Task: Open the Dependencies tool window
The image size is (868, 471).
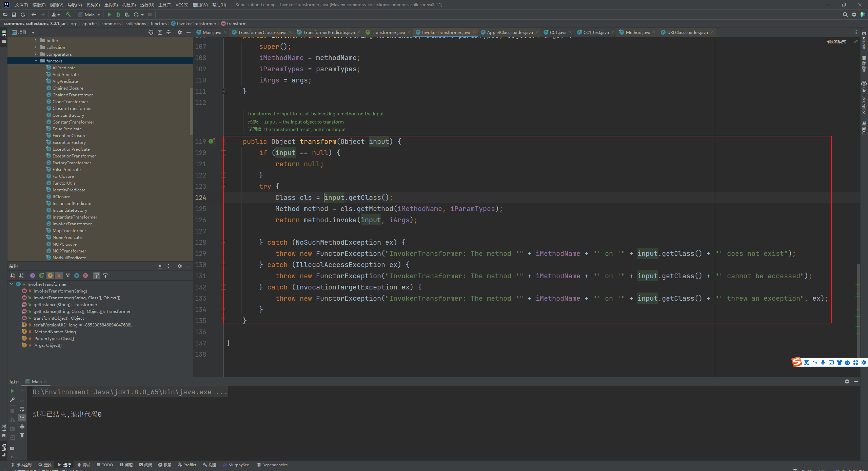Action: [x=272, y=465]
